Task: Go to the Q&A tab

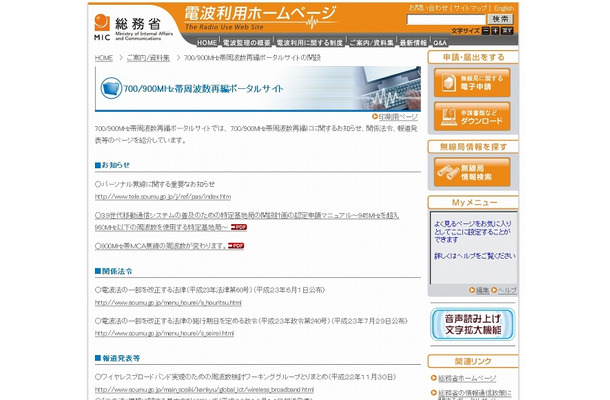Action: click(441, 44)
